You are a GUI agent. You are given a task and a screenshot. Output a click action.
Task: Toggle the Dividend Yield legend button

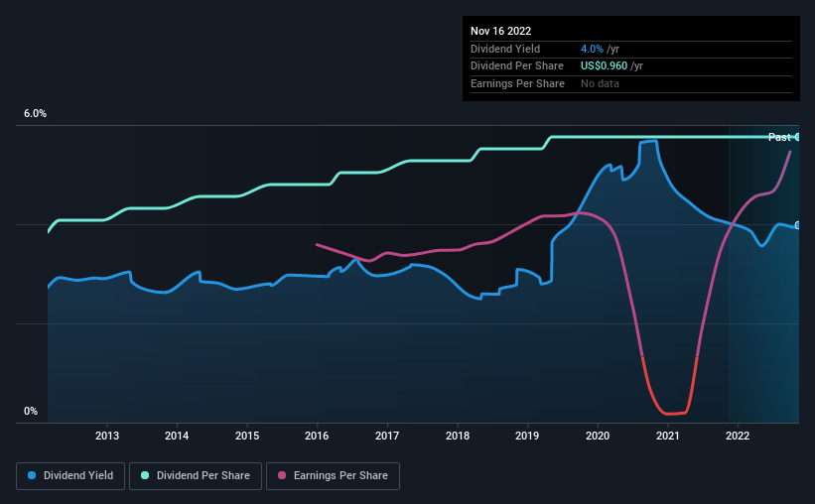coord(70,476)
